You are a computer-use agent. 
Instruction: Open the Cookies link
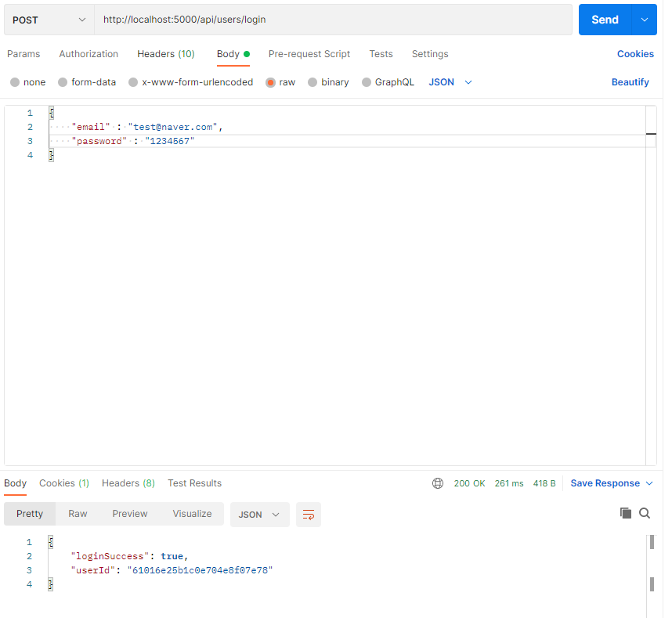pyautogui.click(x=635, y=54)
